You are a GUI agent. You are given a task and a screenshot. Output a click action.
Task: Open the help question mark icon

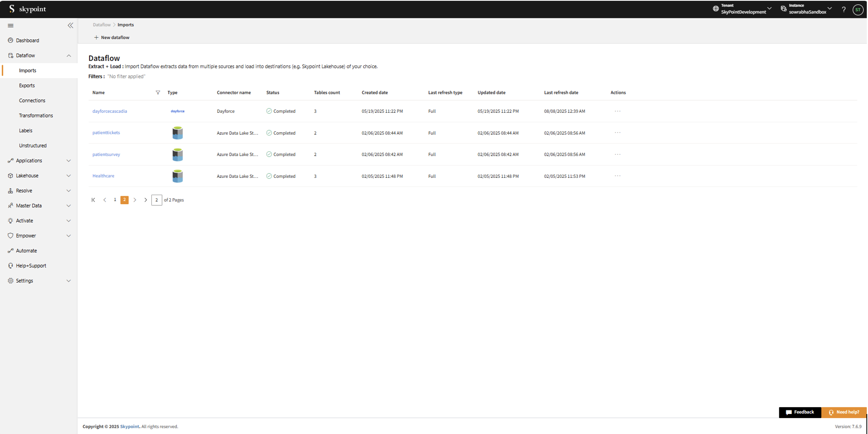click(843, 9)
